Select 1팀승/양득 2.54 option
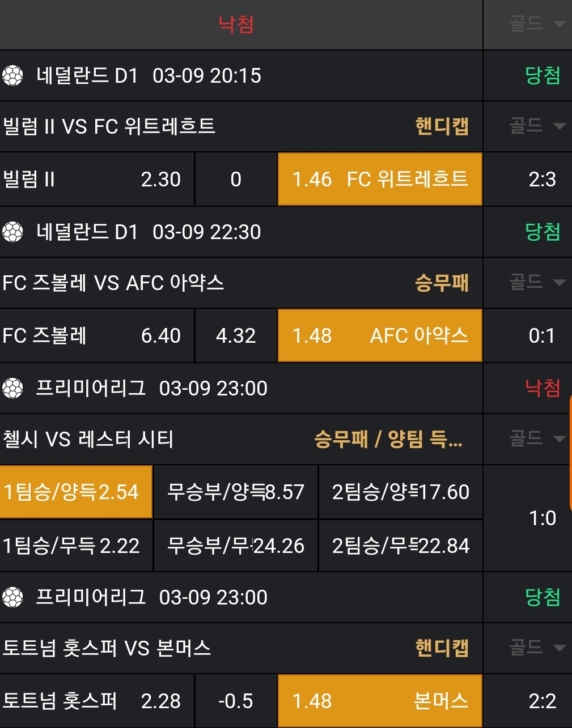 (x=76, y=492)
